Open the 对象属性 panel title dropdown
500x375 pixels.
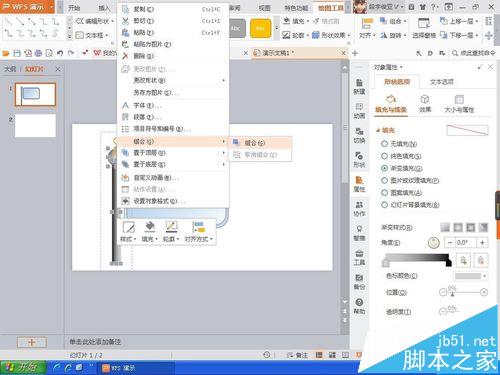(x=401, y=67)
